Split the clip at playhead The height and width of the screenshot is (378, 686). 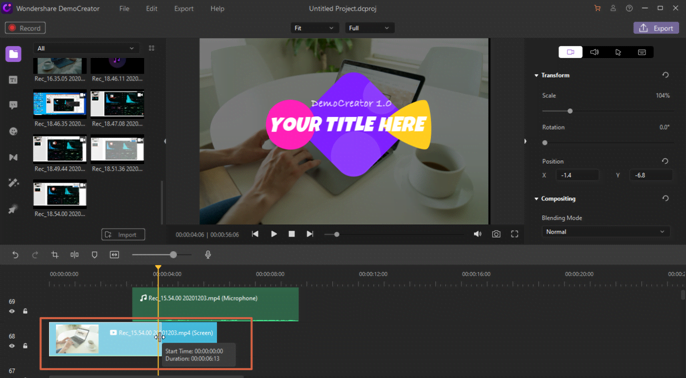point(74,255)
